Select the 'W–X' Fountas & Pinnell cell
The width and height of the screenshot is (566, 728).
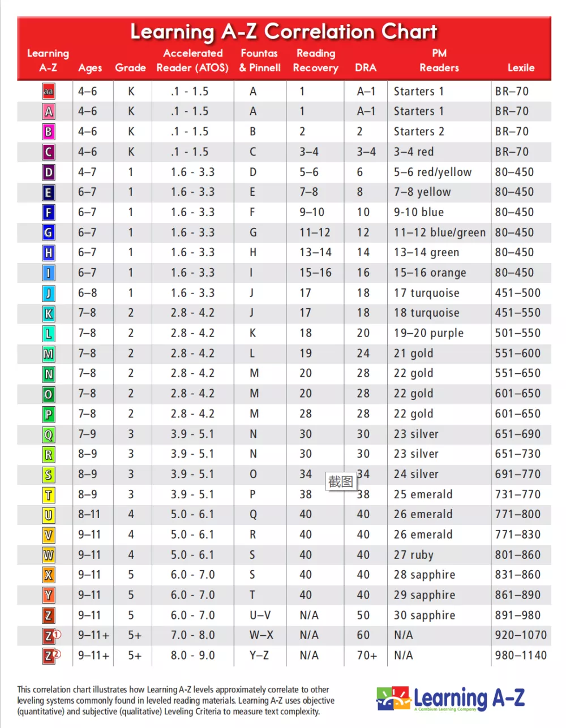(x=261, y=635)
